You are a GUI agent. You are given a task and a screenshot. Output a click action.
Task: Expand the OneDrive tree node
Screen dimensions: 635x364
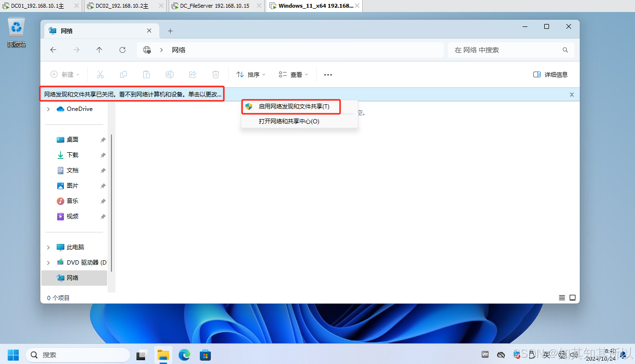point(48,109)
